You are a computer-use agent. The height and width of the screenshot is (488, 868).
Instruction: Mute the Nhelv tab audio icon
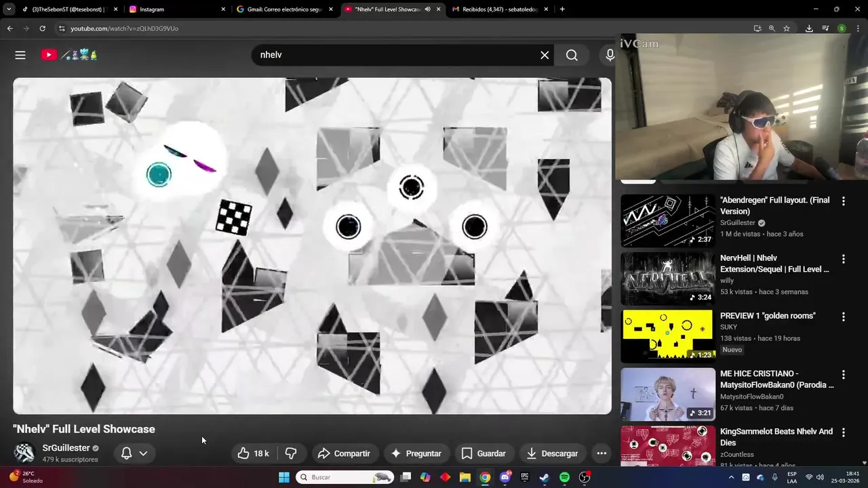tap(427, 9)
